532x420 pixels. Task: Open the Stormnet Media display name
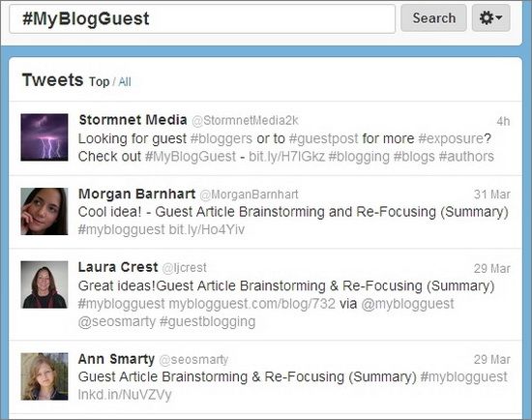click(133, 120)
